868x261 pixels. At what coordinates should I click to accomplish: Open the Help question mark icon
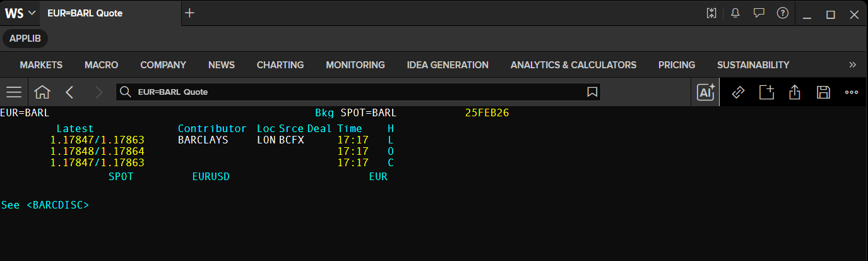click(x=783, y=13)
